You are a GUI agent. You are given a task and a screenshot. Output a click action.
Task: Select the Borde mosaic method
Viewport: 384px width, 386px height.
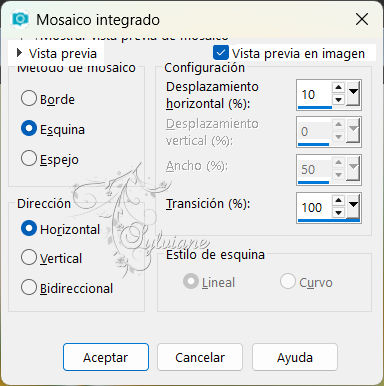(29, 98)
